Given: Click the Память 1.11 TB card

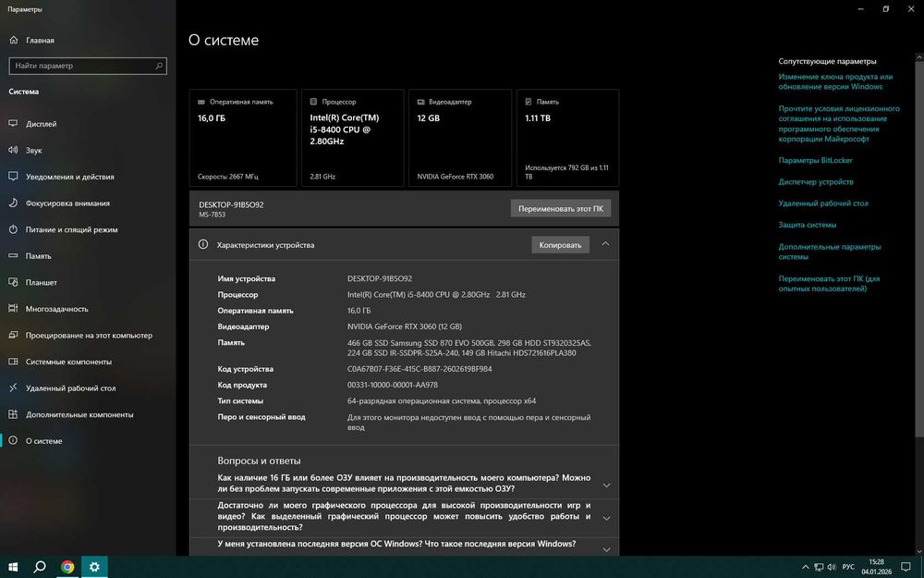Looking at the screenshot, I should tap(567, 138).
